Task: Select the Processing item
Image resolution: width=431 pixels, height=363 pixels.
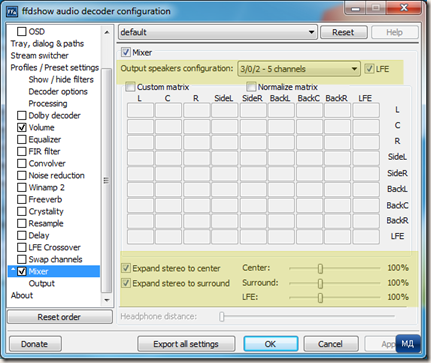Action: point(48,104)
